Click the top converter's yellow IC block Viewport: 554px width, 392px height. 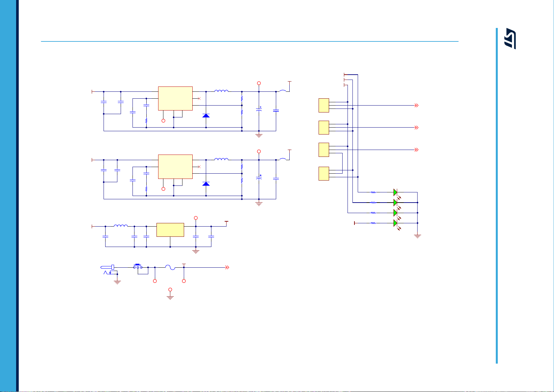click(x=175, y=98)
